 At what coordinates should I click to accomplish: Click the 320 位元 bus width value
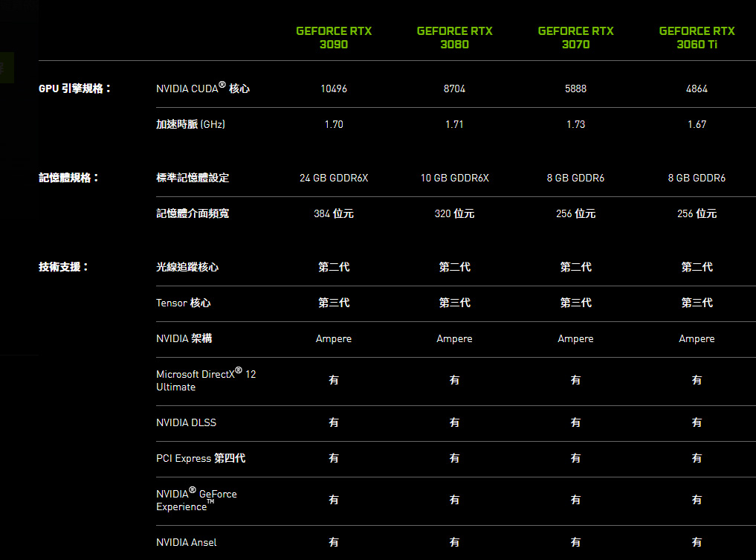(455, 213)
